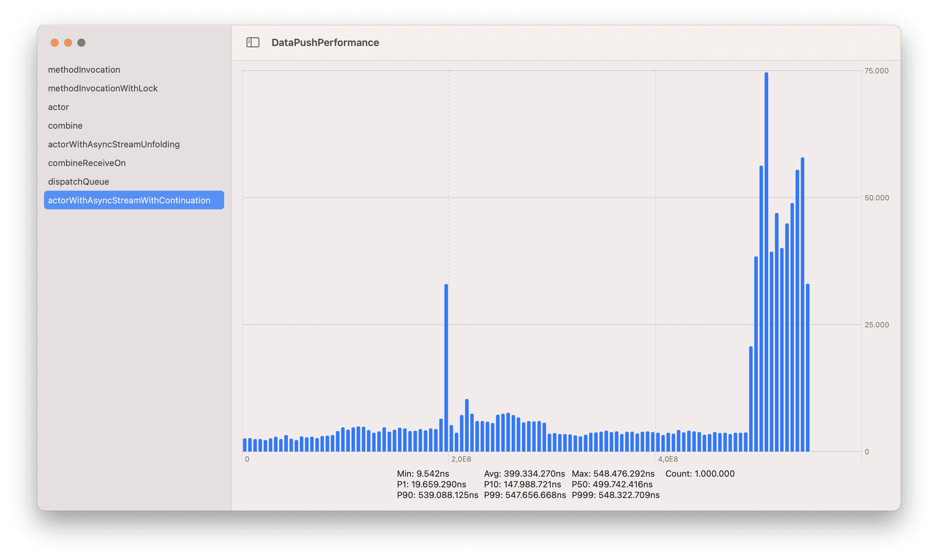Click the 50.000 y-axis label

(x=876, y=198)
